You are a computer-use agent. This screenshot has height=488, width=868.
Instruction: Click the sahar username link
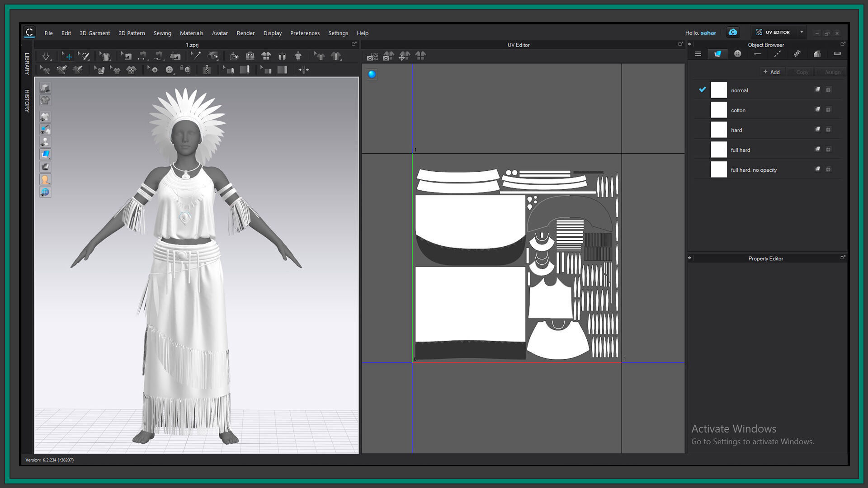tap(708, 33)
